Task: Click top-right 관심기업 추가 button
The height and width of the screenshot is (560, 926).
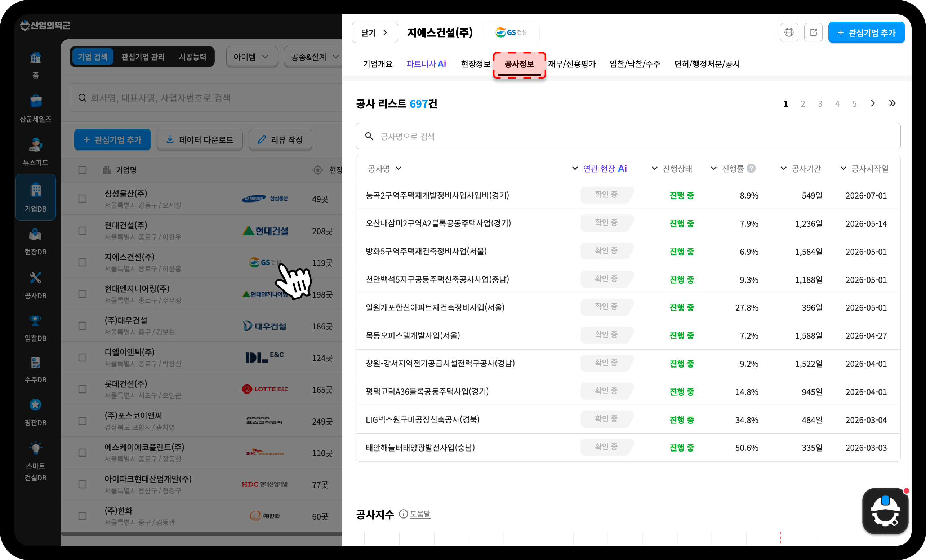Action: click(x=866, y=32)
